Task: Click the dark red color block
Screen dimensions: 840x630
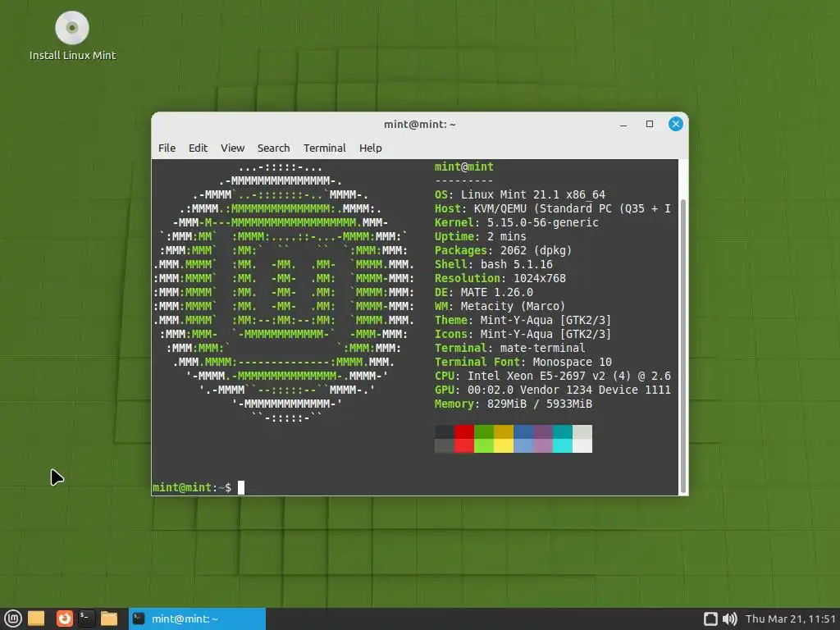Action: pyautogui.click(x=464, y=431)
